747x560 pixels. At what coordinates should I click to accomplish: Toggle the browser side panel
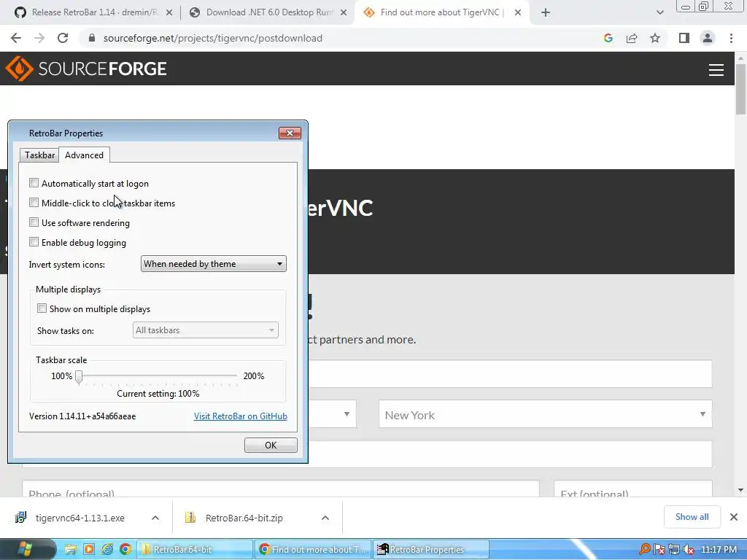[684, 38]
